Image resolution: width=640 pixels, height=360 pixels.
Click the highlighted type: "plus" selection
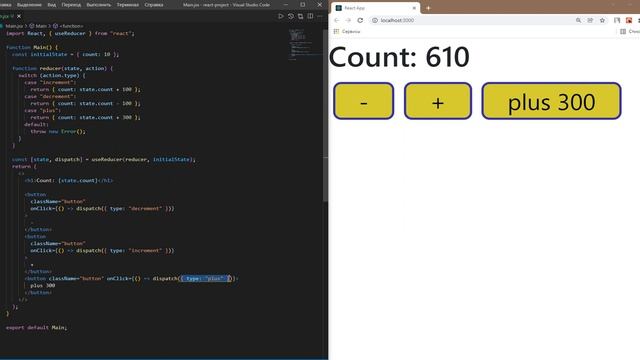[206, 278]
